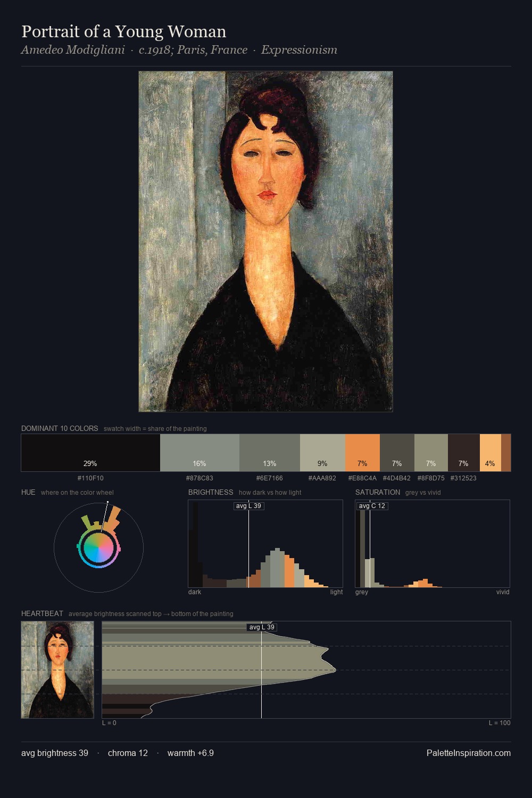Click the hue color wheel chart
The height and width of the screenshot is (798, 532).
(x=99, y=547)
